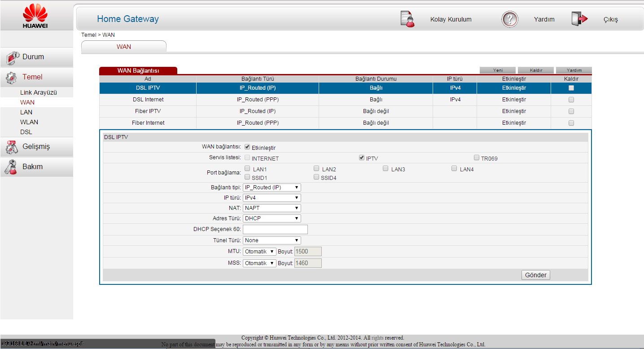Screen dimensions: 644x349
Task: Click Bağlı değil in Fiber IPTV row
Action: (376, 111)
